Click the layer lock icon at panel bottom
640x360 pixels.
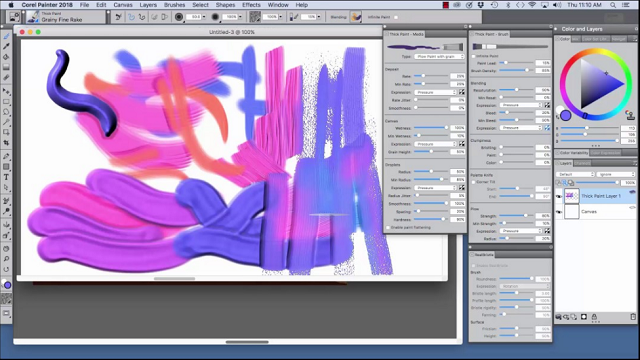(594, 317)
